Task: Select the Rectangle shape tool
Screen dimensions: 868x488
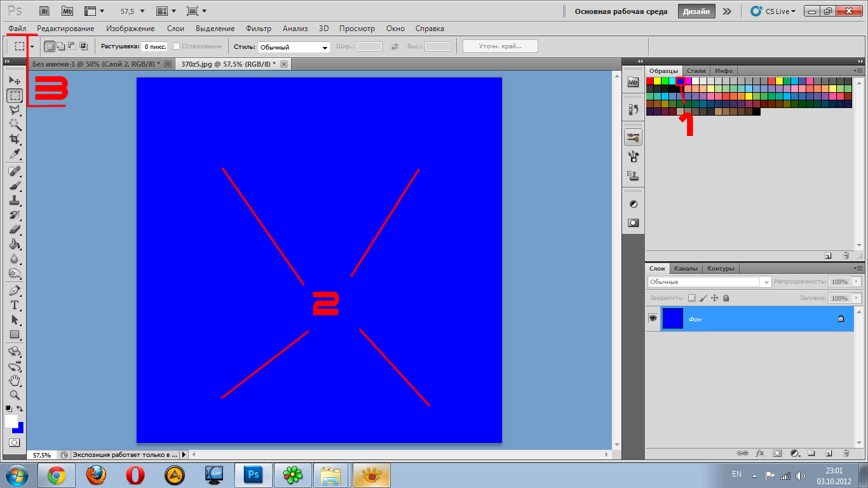Action: tap(15, 335)
